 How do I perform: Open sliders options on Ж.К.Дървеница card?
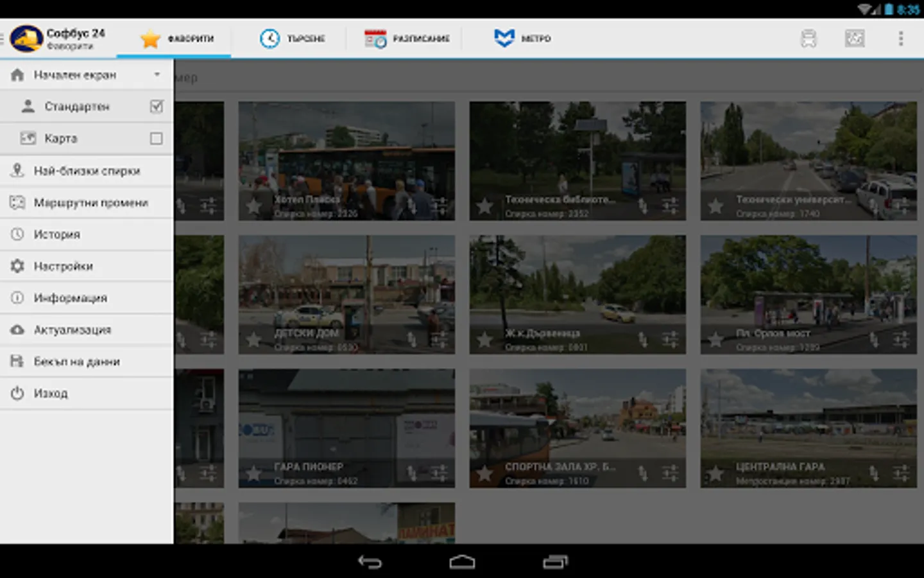670,339
